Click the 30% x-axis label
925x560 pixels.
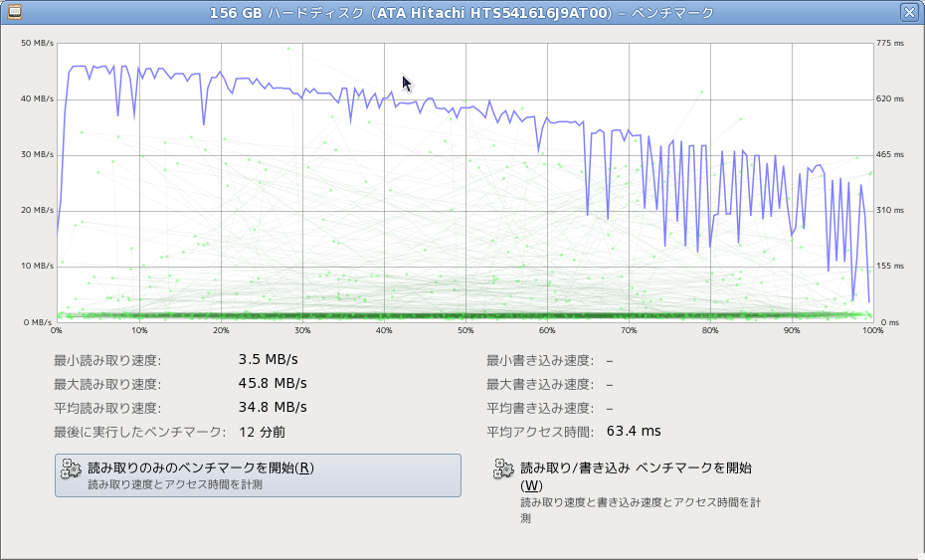[x=302, y=330]
